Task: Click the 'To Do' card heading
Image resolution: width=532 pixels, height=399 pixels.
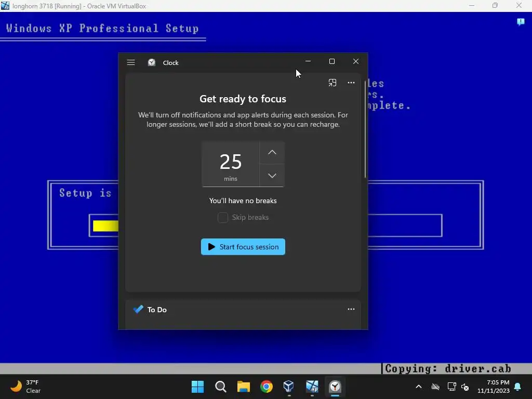Action: point(157,310)
